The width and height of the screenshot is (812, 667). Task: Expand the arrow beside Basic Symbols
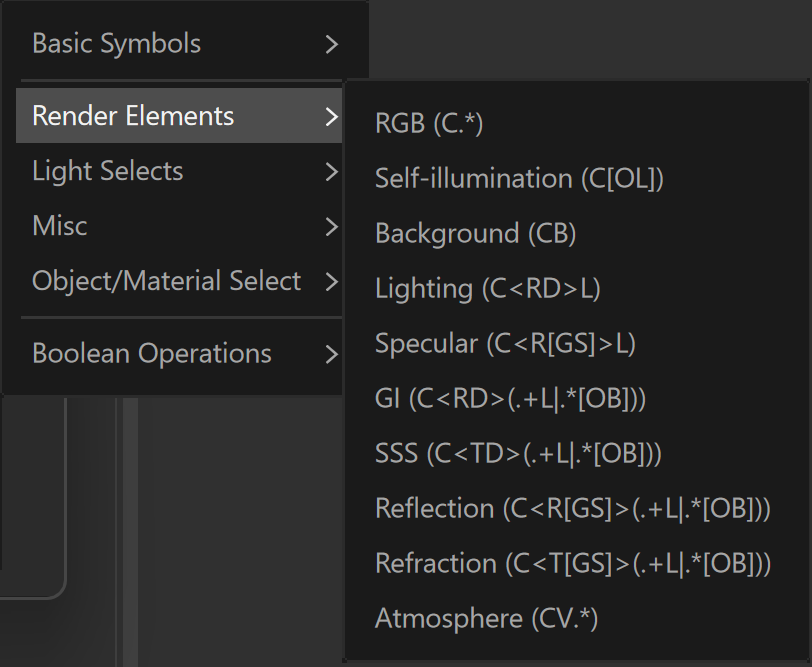[331, 44]
